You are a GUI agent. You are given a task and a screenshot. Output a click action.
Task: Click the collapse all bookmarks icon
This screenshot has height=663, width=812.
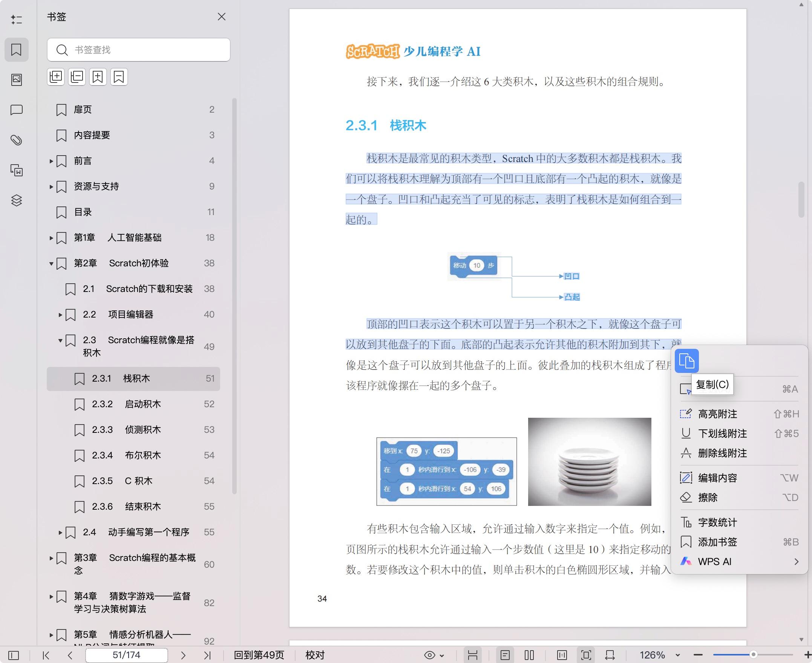pyautogui.click(x=77, y=77)
